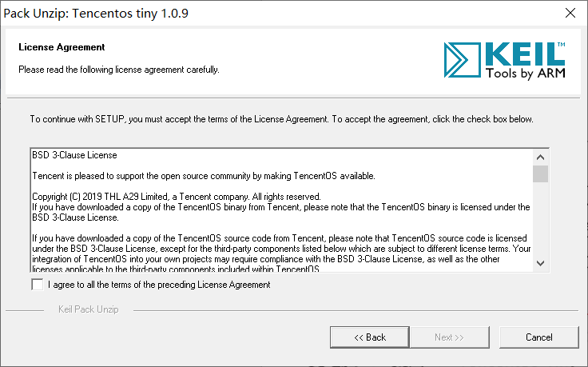Click the 'Tencent is pleased to support' line
The height and width of the screenshot is (367, 588).
pyautogui.click(x=204, y=176)
